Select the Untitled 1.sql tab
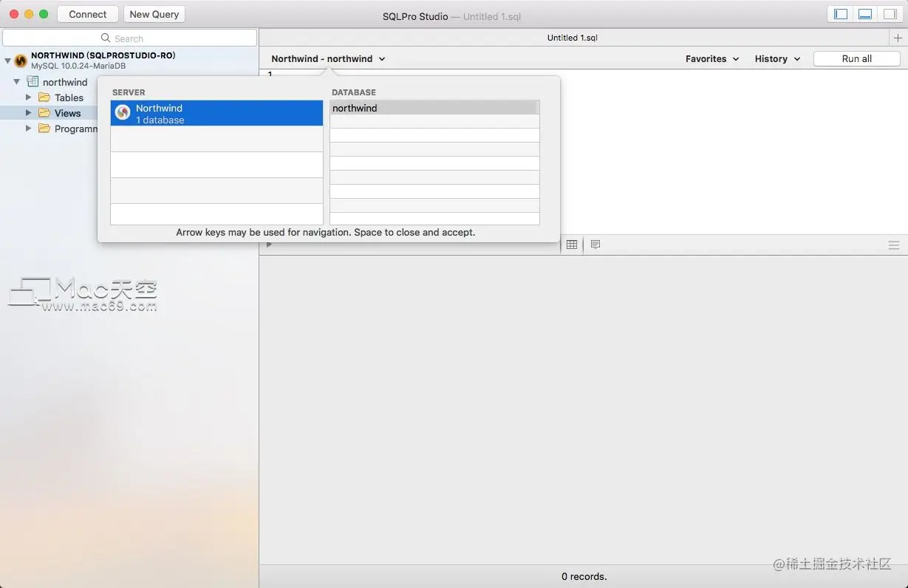Viewport: 908px width, 588px height. [x=573, y=38]
